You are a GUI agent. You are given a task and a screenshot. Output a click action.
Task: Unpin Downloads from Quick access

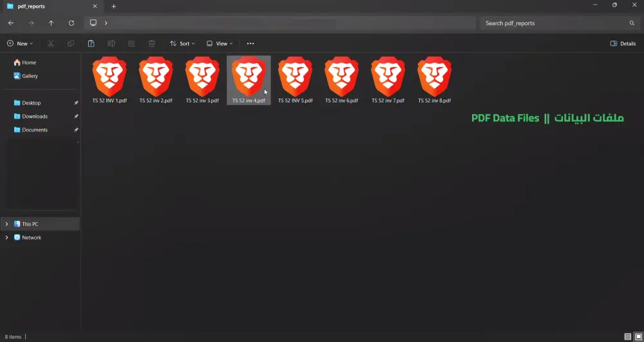point(76,117)
